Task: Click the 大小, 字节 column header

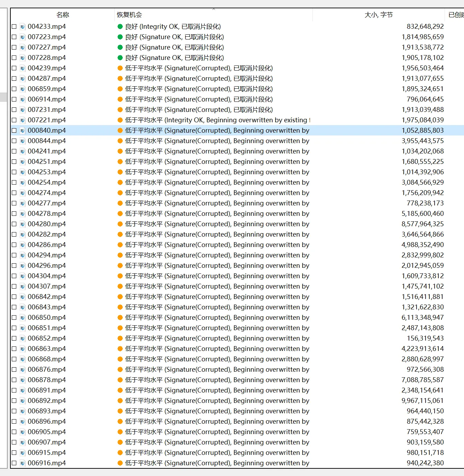Action: [x=378, y=15]
